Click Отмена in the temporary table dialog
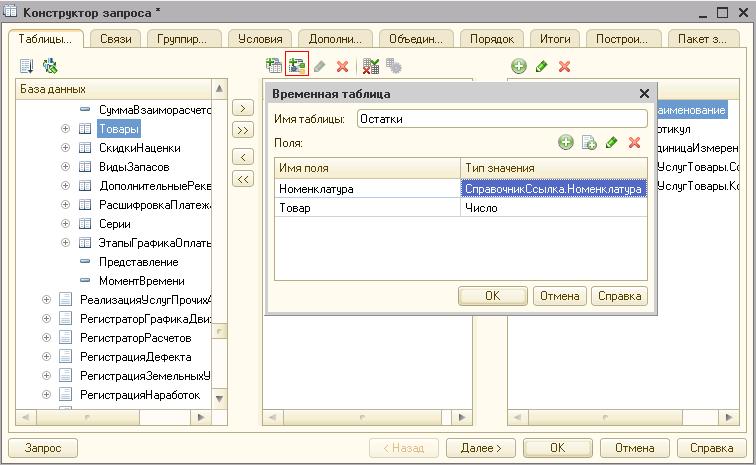 pyautogui.click(x=558, y=296)
